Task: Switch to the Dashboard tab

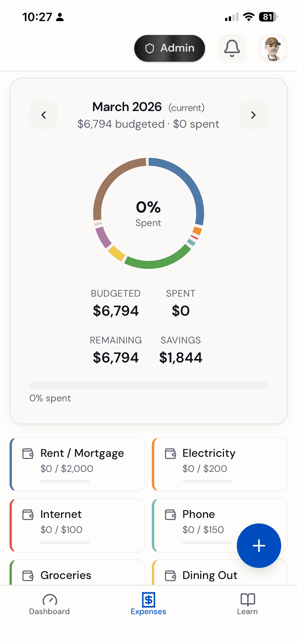Action: [49, 604]
